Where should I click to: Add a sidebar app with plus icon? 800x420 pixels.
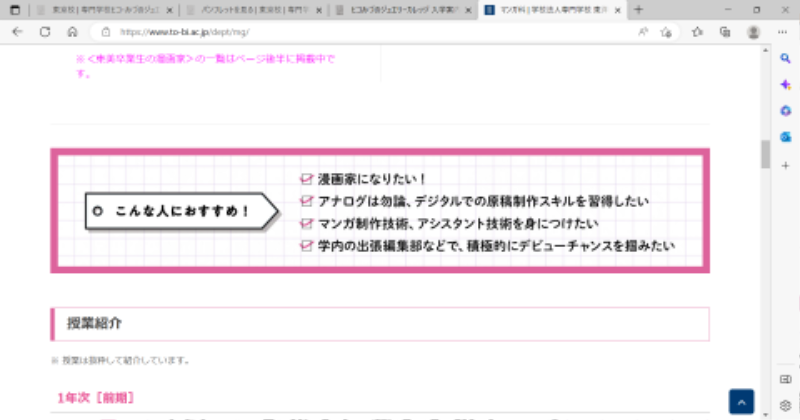pyautogui.click(x=785, y=163)
